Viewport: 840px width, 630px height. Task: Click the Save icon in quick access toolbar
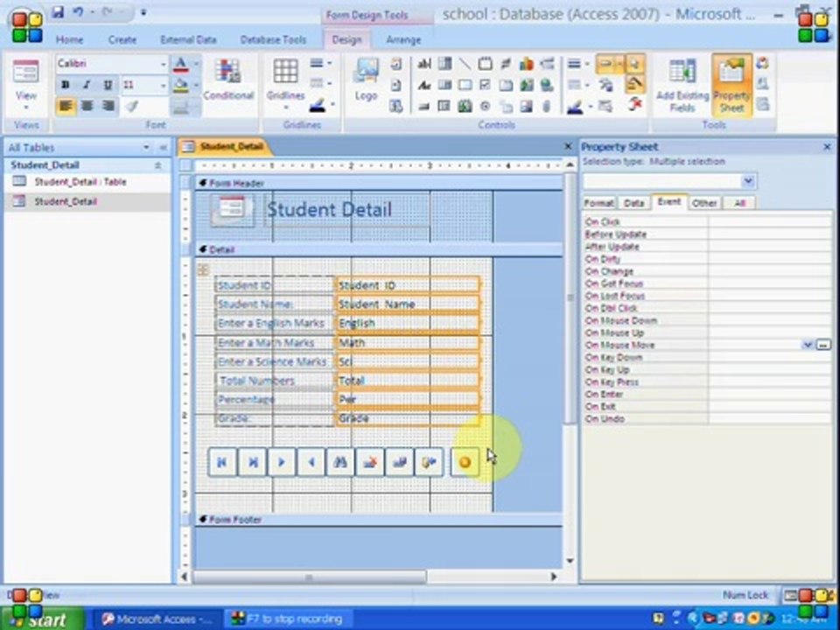tap(58, 11)
